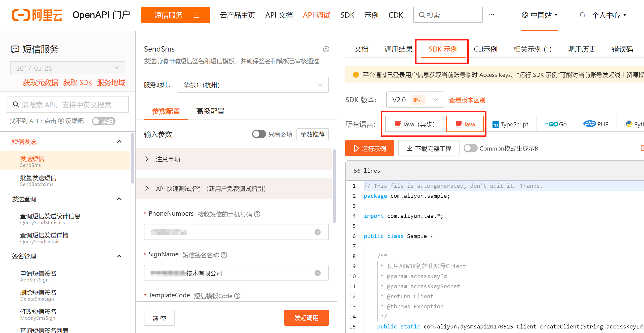Click the 下载完整工程 button
644x333 pixels.
coord(429,148)
